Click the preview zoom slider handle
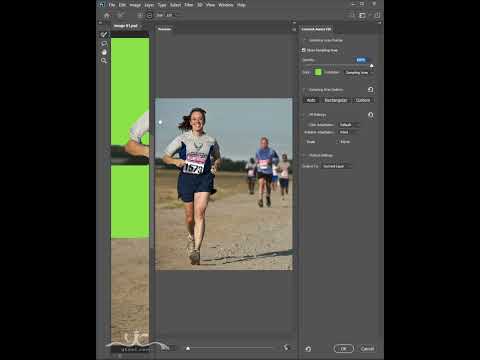The width and height of the screenshot is (480, 360). coord(188,348)
